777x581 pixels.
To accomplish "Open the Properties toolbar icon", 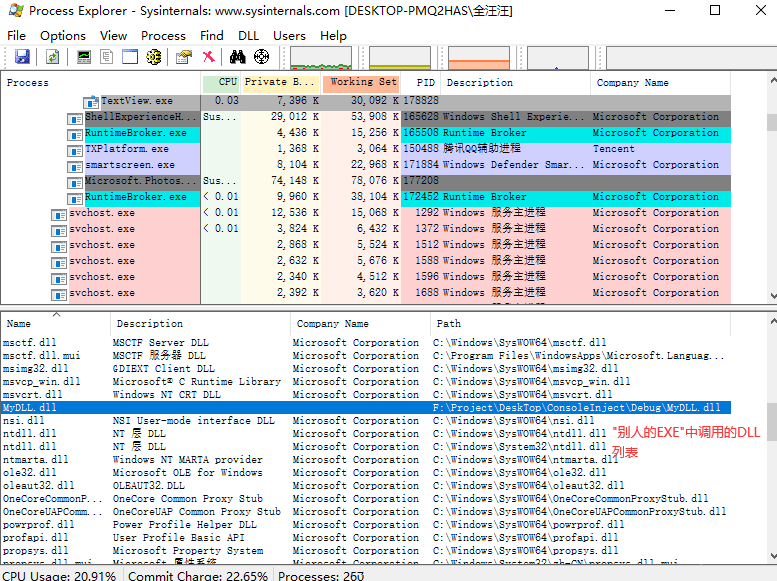I will point(184,57).
